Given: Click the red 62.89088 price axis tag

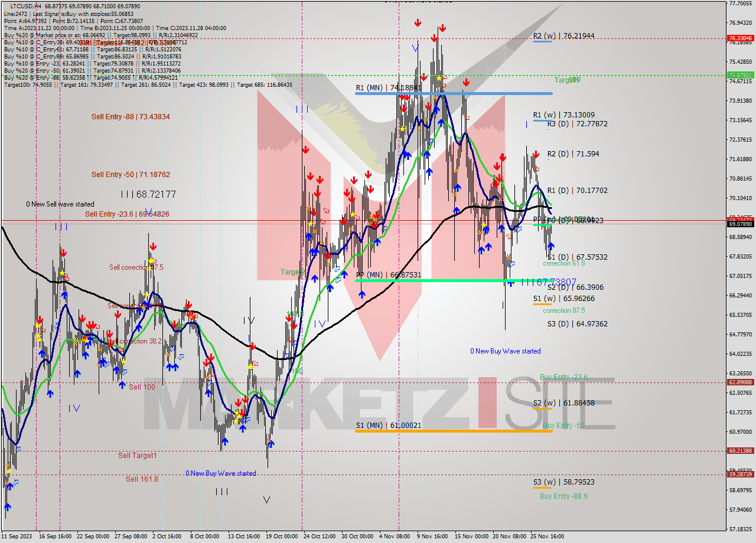Looking at the screenshot, I should (x=741, y=382).
